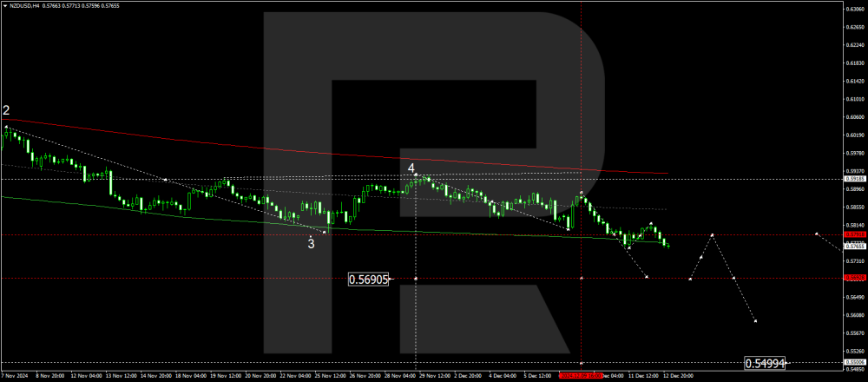The height and width of the screenshot is (382, 868).
Task: Click the lower red price tag on price scale
Action: 855,279
